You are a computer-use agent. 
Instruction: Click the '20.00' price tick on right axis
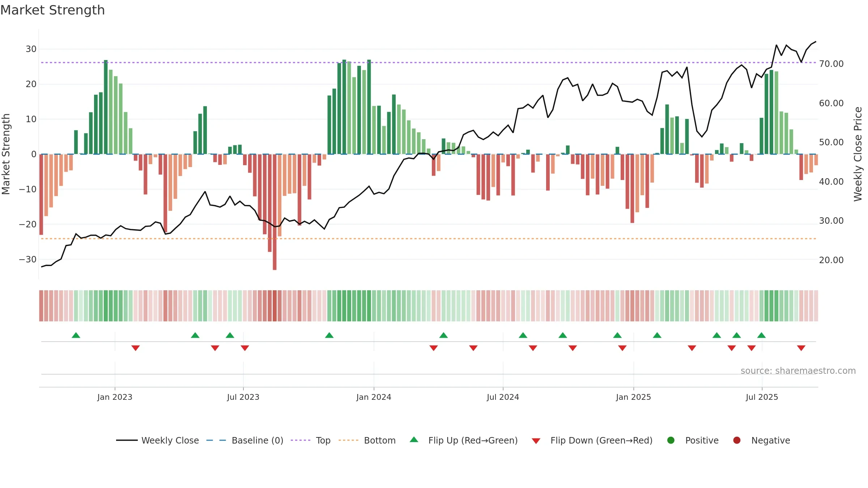coord(831,260)
